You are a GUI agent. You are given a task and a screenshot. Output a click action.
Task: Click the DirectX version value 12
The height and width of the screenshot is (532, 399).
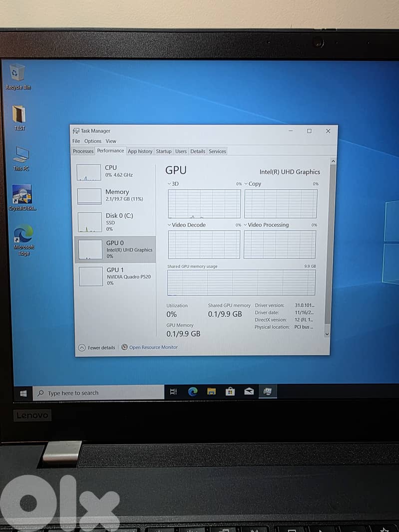304,320
